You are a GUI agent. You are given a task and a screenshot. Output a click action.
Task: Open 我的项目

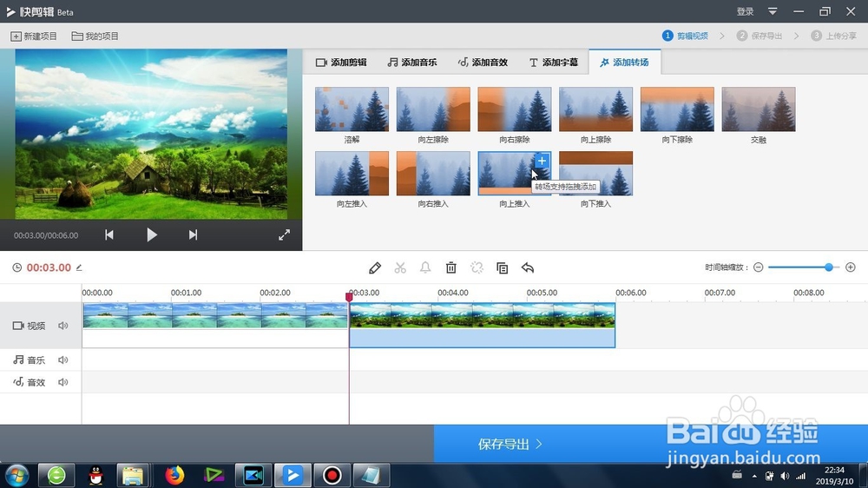pos(95,36)
